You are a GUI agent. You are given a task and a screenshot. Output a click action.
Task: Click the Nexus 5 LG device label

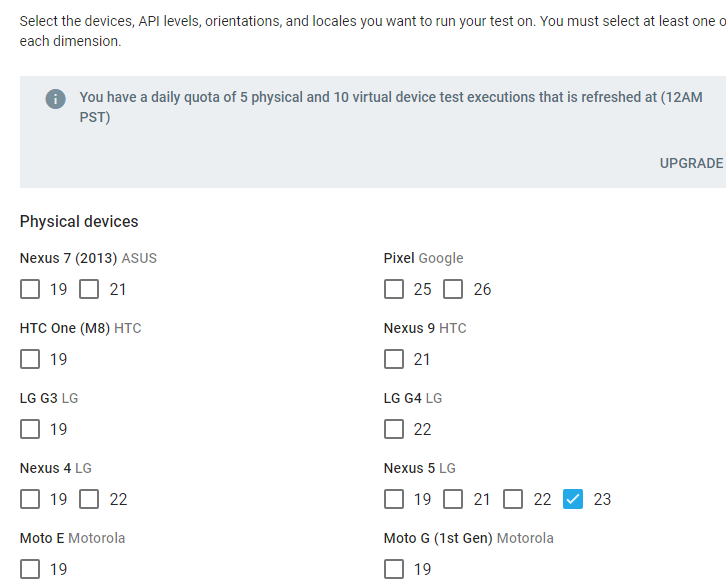[x=419, y=468]
